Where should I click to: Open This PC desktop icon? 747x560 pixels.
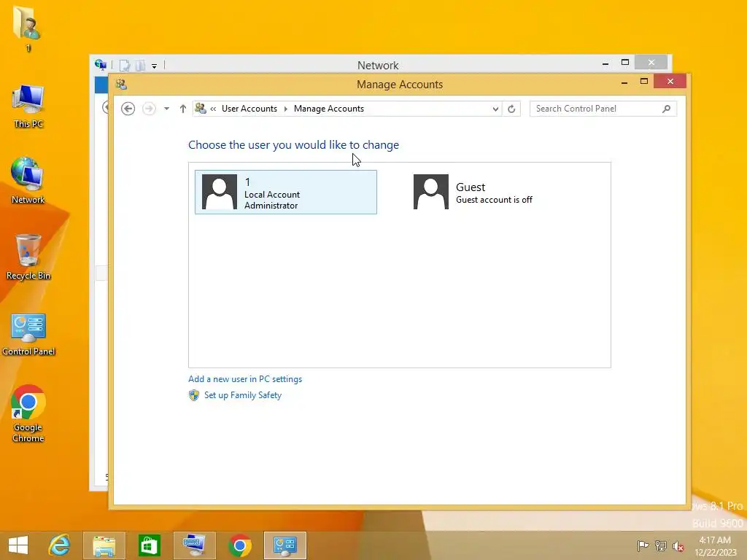pyautogui.click(x=28, y=106)
